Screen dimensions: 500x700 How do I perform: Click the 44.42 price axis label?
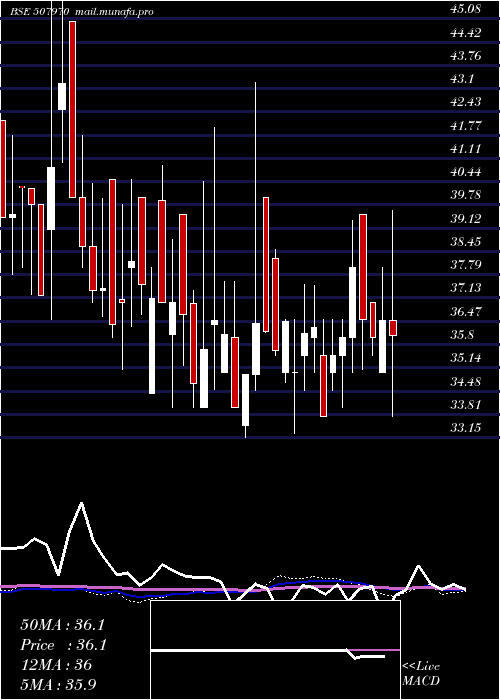pyautogui.click(x=466, y=32)
